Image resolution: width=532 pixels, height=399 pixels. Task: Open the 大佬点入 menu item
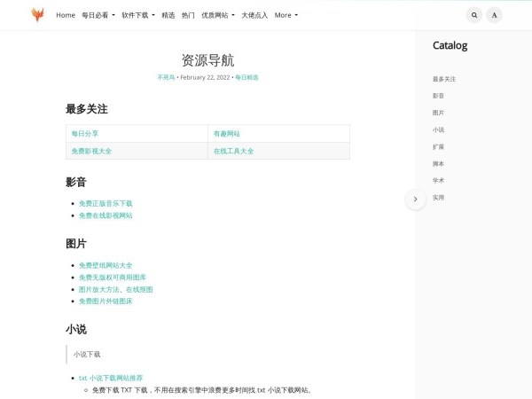point(254,15)
